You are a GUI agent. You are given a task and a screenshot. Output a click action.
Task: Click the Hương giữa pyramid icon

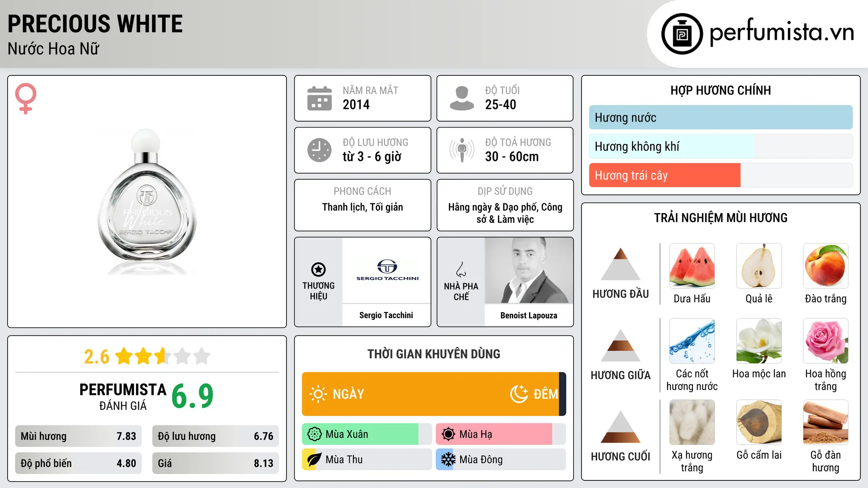click(621, 345)
